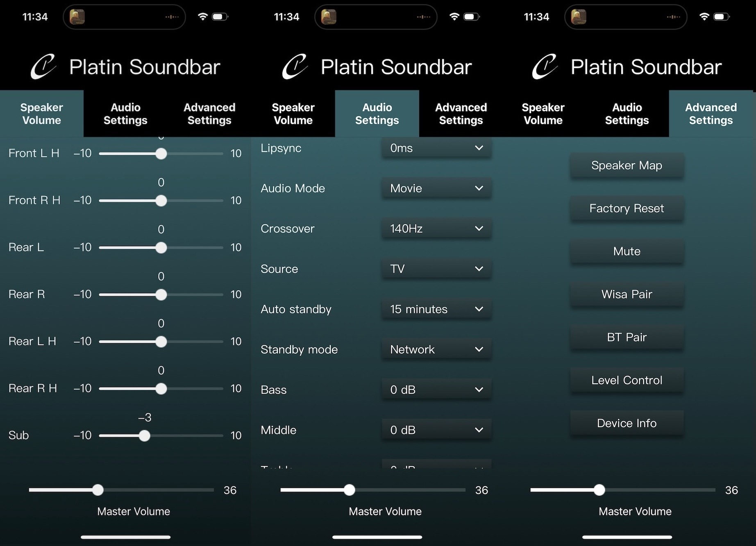This screenshot has height=546, width=756.
Task: Open the Middle 0 dB dropdown
Action: click(436, 430)
